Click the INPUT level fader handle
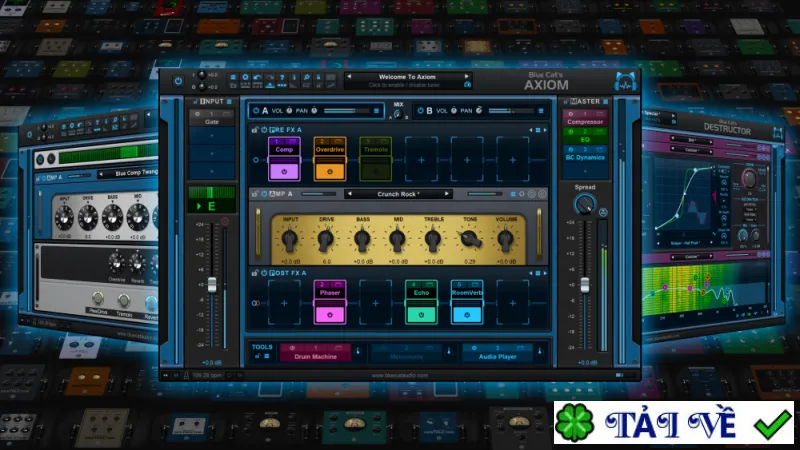This screenshot has width=800, height=450. tap(212, 285)
